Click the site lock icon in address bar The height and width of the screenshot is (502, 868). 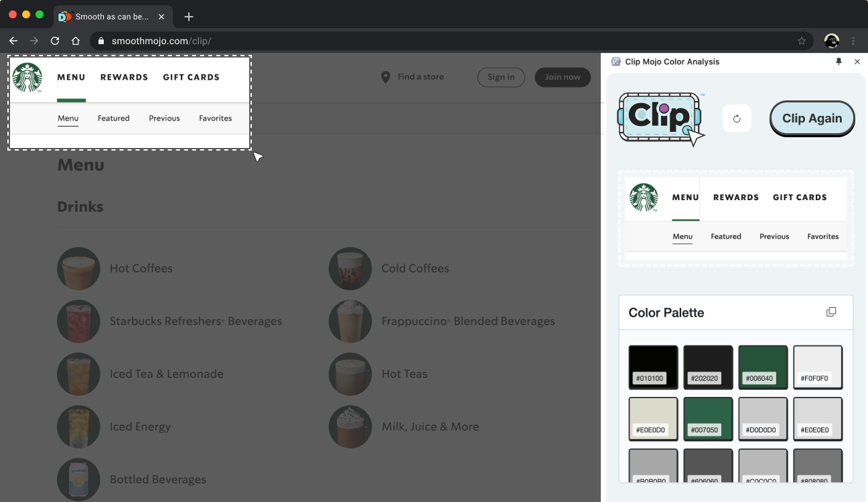click(x=101, y=41)
